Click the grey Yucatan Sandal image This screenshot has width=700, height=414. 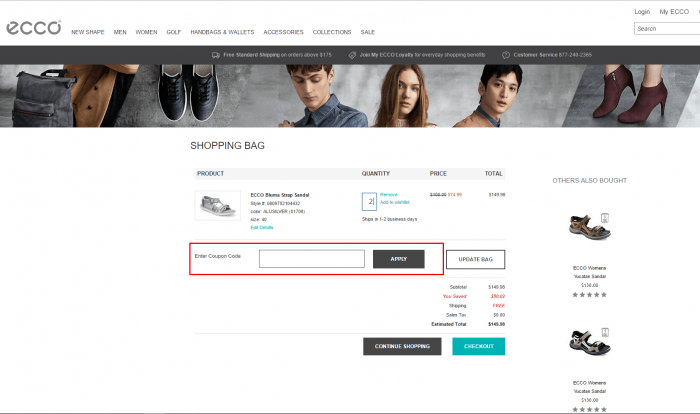589,342
